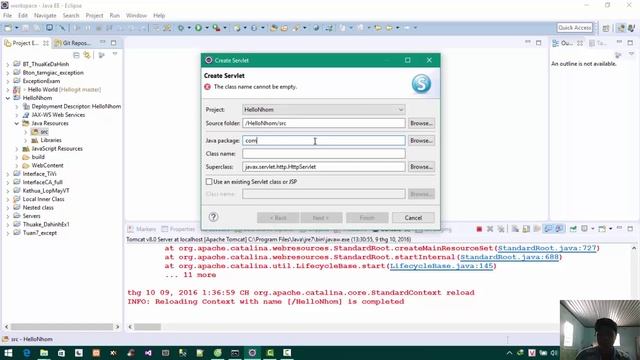Open the Project Explorer View Menu arrow
This screenshot has height=360, width=640.
[115, 55]
